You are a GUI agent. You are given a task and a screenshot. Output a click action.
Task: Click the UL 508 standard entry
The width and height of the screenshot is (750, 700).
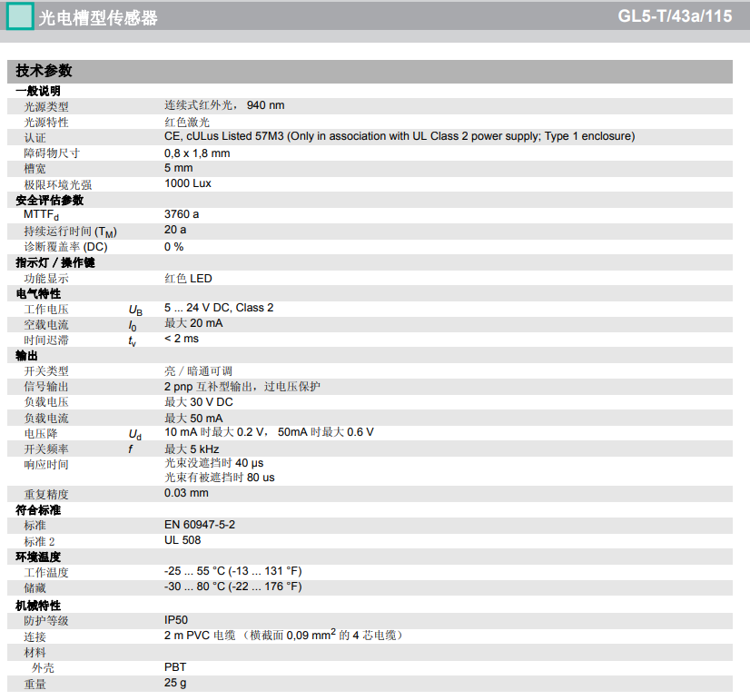click(181, 541)
